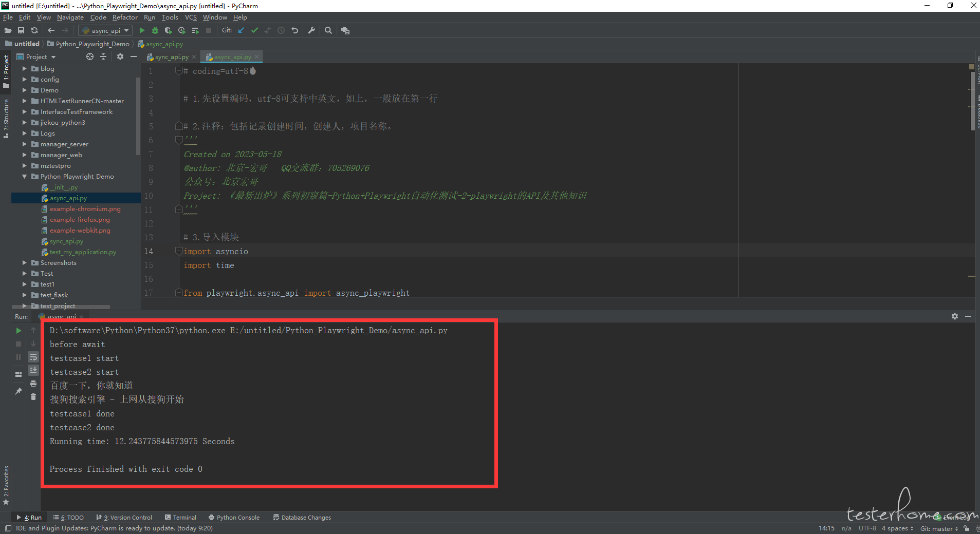
Task: Toggle the 2: Favorites side tab
Action: click(6, 485)
